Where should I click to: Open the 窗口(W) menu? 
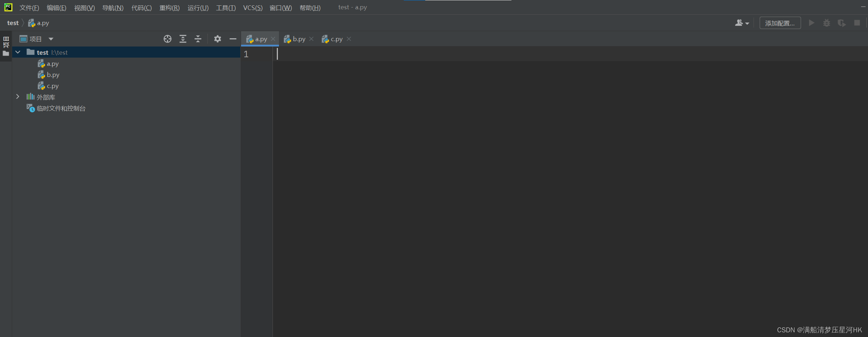pos(280,8)
